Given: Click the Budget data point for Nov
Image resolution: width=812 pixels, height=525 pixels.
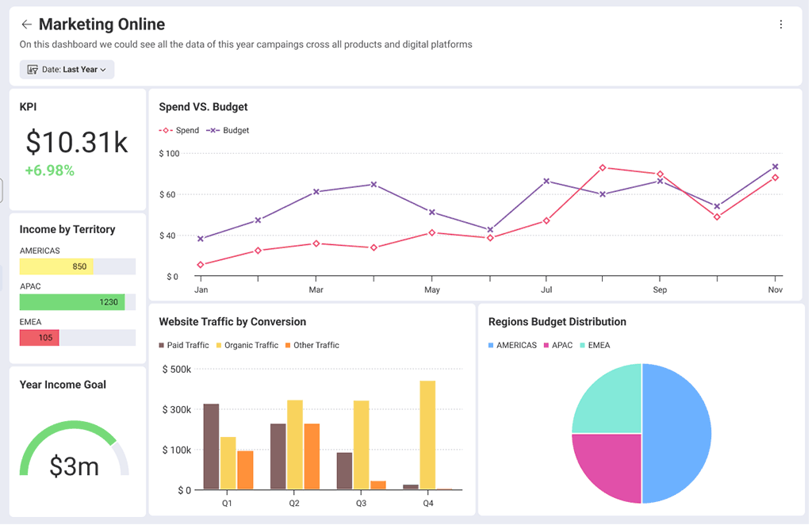Looking at the screenshot, I should (777, 167).
